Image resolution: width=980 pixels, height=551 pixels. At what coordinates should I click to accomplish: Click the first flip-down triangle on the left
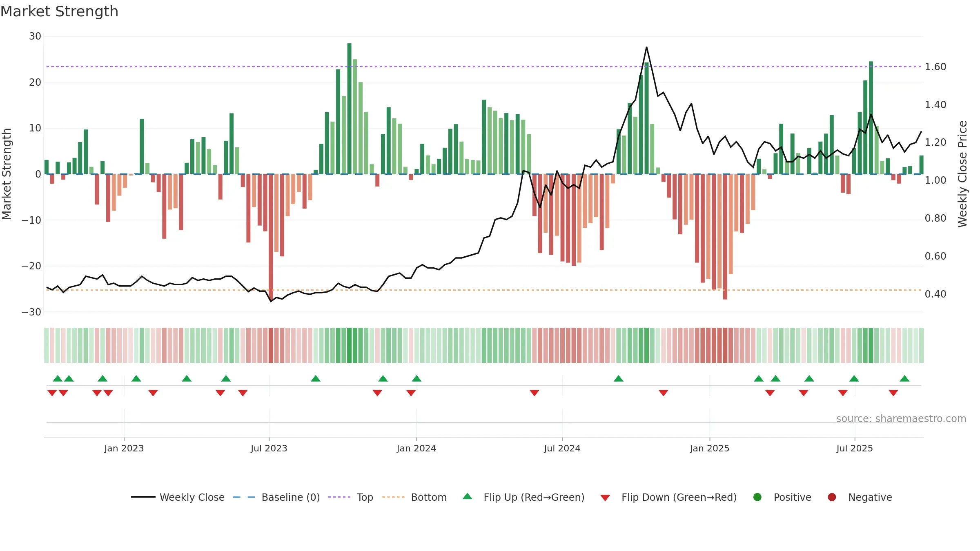point(52,393)
